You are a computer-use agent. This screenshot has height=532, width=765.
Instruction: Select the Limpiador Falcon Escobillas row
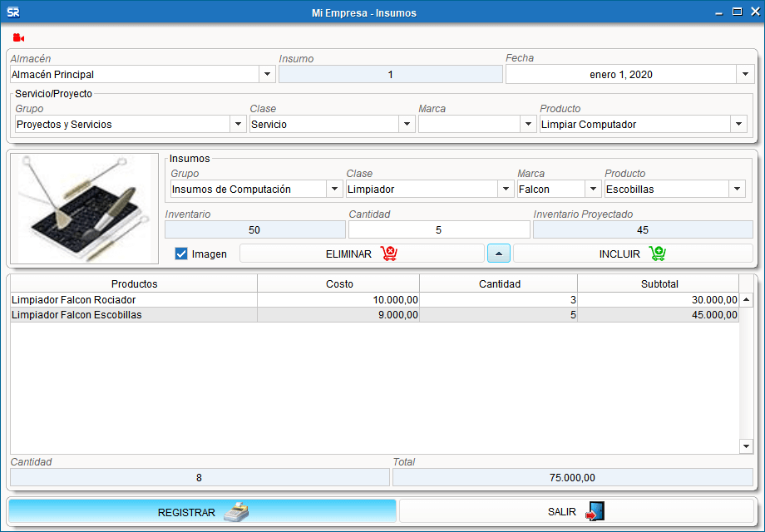374,314
